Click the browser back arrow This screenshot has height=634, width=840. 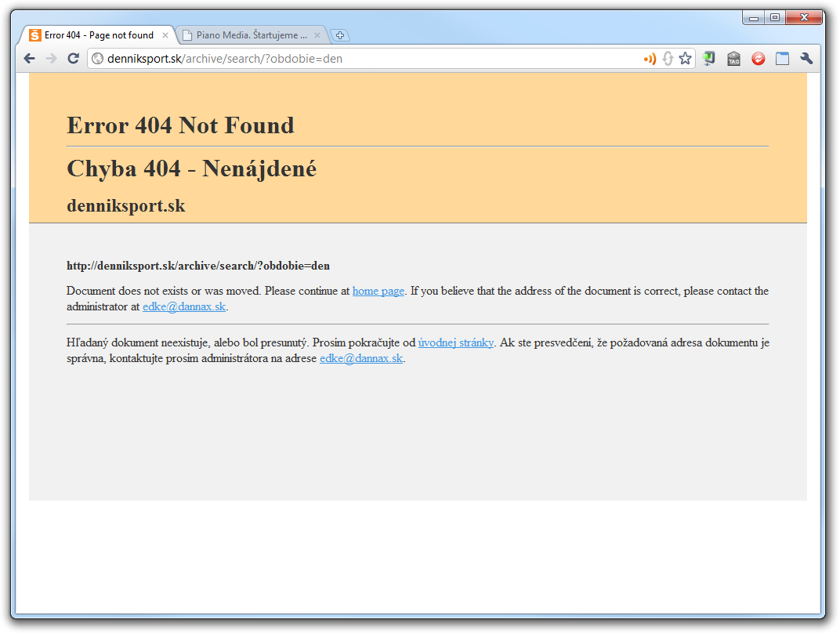point(29,59)
